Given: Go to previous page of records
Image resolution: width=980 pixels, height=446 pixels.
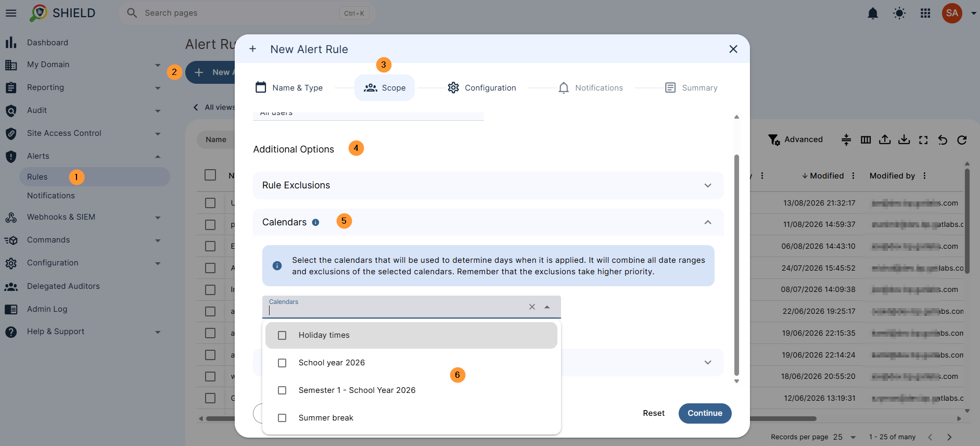Looking at the screenshot, I should coord(930,437).
